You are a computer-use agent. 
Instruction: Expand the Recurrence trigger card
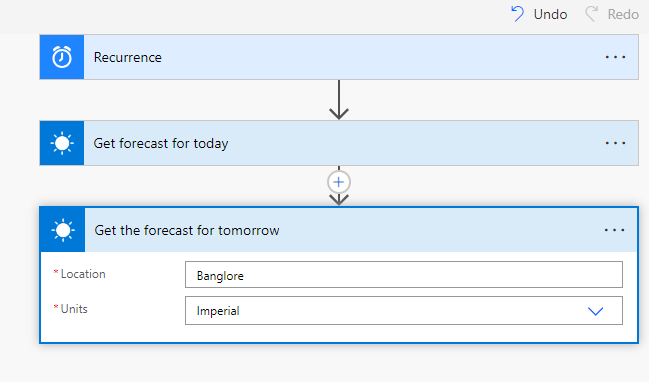tap(339, 57)
